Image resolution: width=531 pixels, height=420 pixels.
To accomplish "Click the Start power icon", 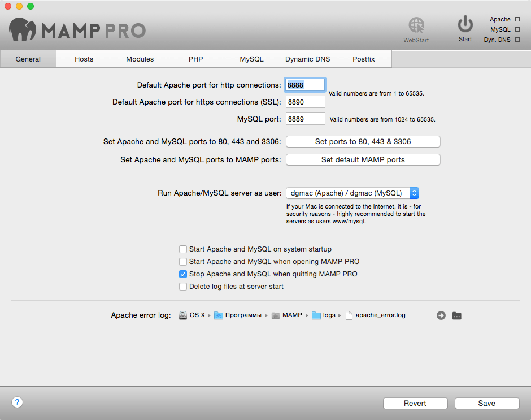I will tap(465, 24).
